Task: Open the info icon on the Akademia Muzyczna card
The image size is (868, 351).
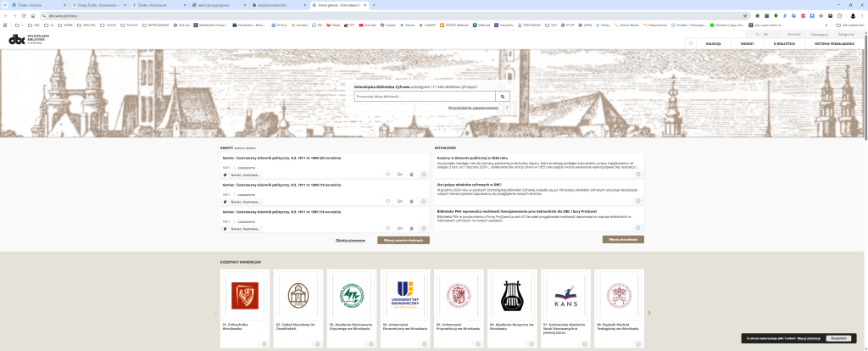Action: (531, 344)
